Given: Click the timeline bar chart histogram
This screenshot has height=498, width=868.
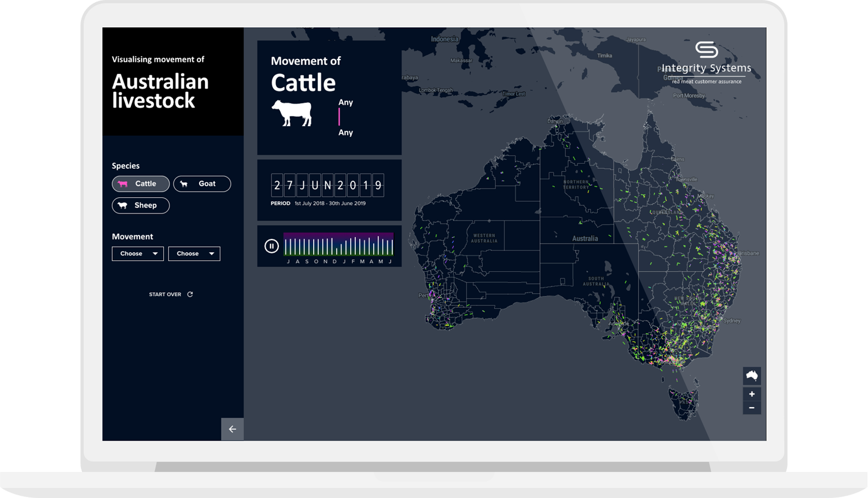Looking at the screenshot, I should (x=339, y=245).
